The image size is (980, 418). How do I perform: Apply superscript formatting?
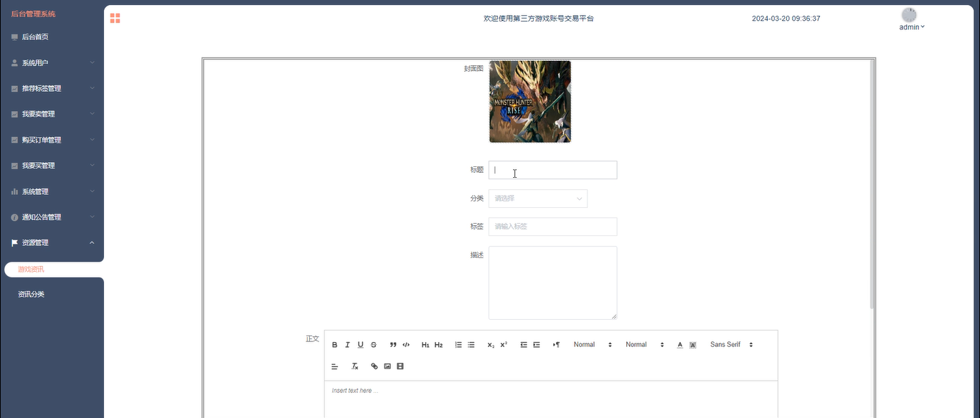point(504,345)
